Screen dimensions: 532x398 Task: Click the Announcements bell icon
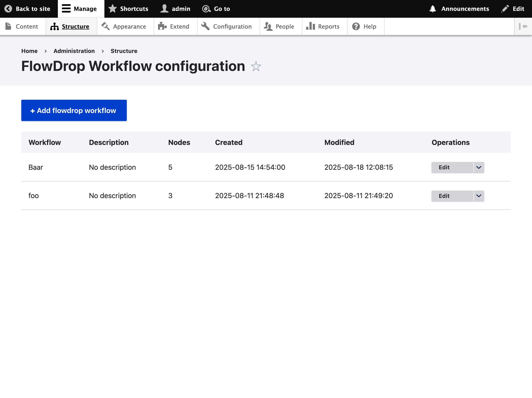pos(433,8)
